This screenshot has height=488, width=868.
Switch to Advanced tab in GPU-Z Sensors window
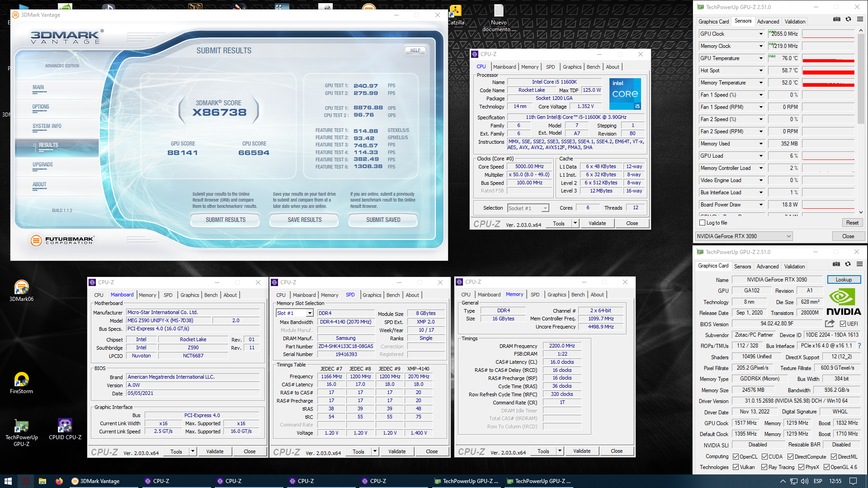(768, 22)
